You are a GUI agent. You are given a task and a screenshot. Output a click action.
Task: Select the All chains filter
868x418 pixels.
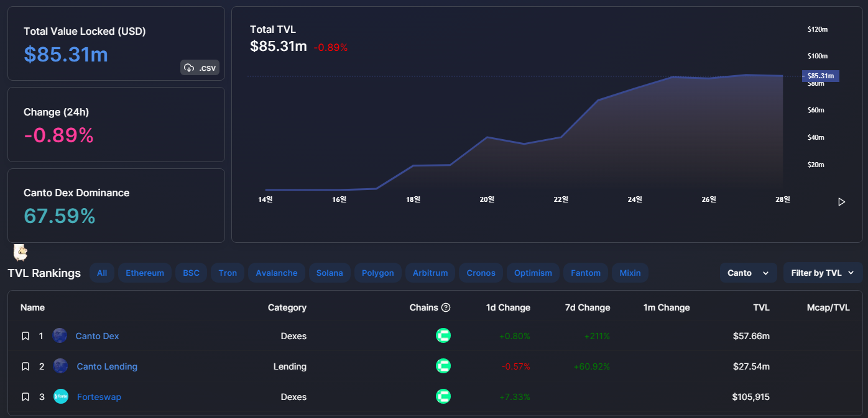click(x=102, y=273)
